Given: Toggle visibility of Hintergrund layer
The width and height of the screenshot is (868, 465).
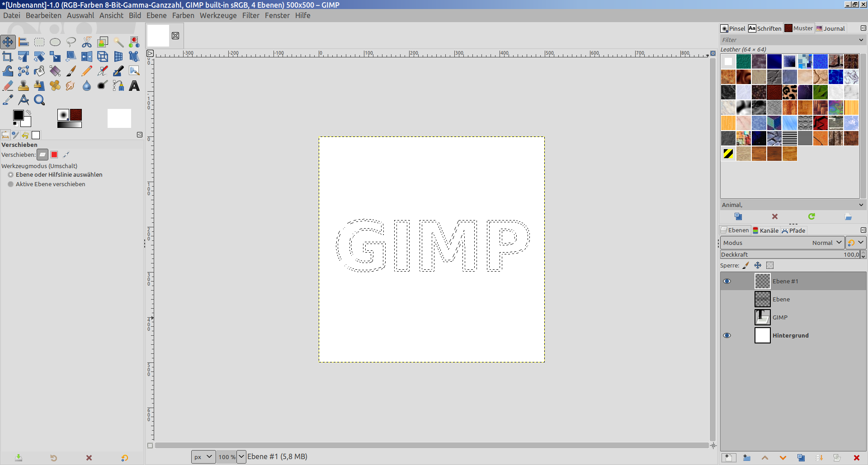Looking at the screenshot, I should pyautogui.click(x=727, y=335).
